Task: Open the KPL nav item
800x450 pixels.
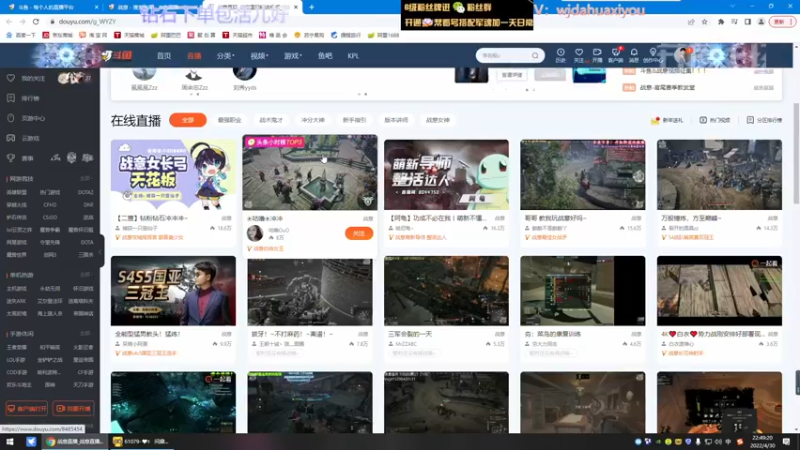Action: pos(353,56)
